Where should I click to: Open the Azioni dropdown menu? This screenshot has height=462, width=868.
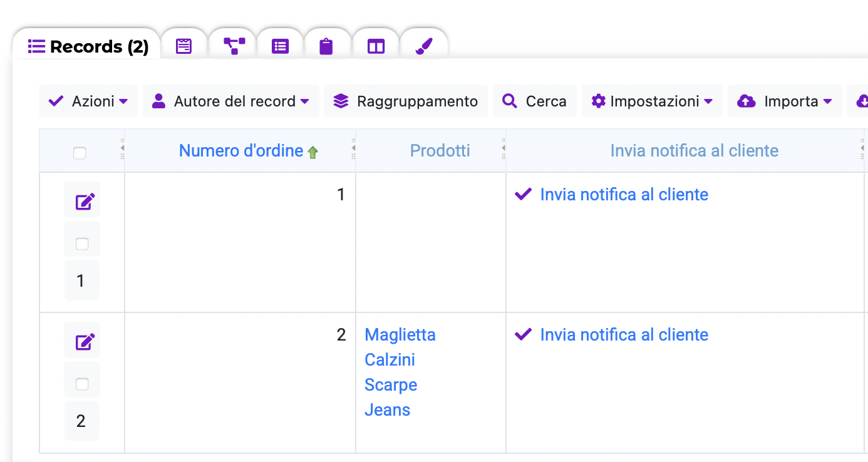(x=88, y=101)
